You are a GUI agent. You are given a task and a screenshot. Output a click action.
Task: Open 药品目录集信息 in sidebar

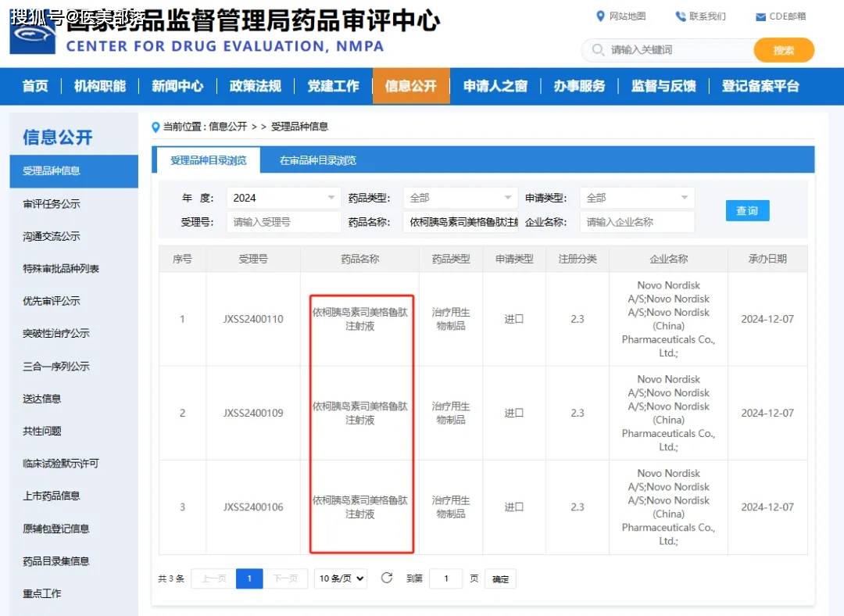coord(56,561)
